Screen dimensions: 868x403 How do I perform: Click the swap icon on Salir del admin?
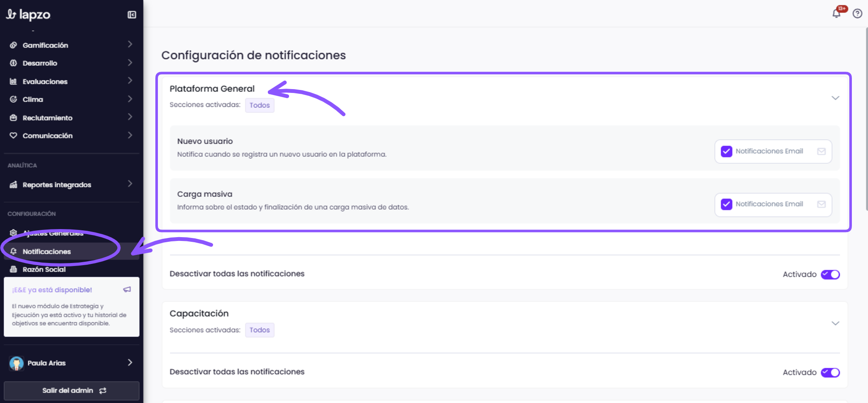pyautogui.click(x=103, y=391)
